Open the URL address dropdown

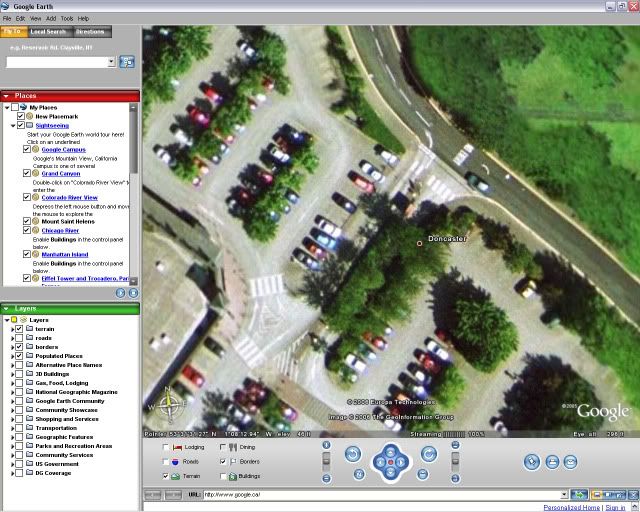coord(564,495)
